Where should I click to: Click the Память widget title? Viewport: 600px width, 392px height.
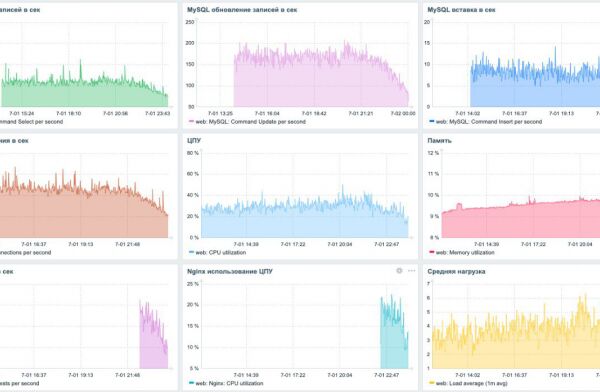click(x=439, y=140)
